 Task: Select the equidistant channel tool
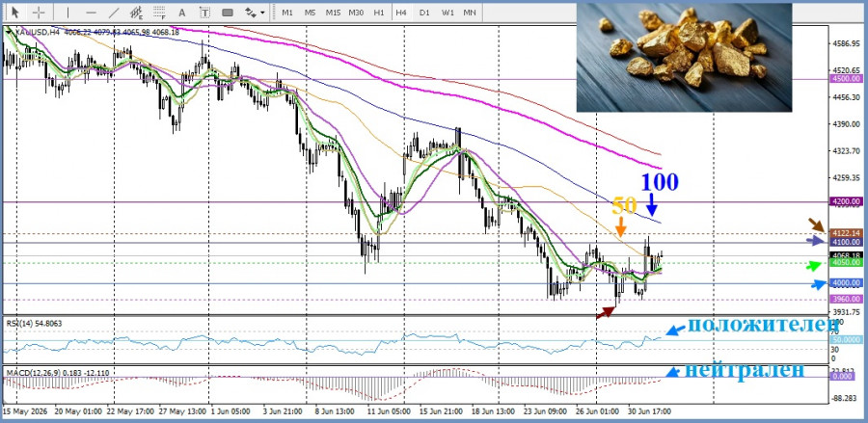(x=137, y=13)
